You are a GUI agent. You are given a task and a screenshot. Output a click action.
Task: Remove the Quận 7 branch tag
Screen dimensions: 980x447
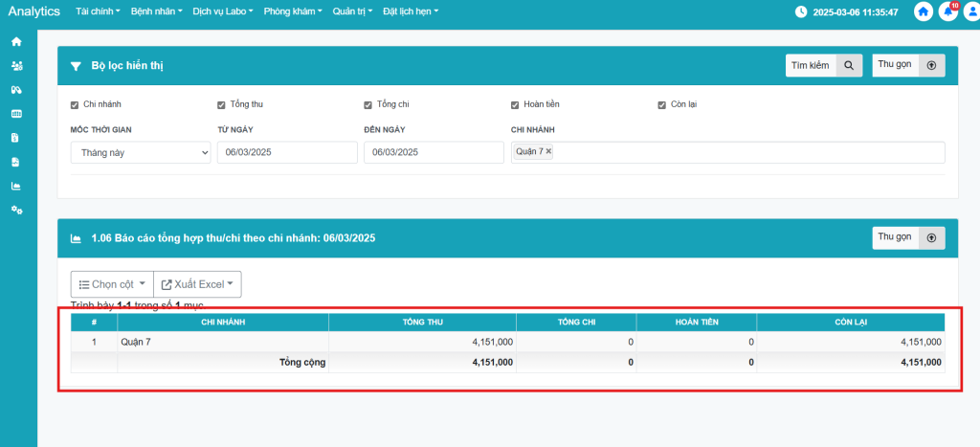(x=548, y=151)
